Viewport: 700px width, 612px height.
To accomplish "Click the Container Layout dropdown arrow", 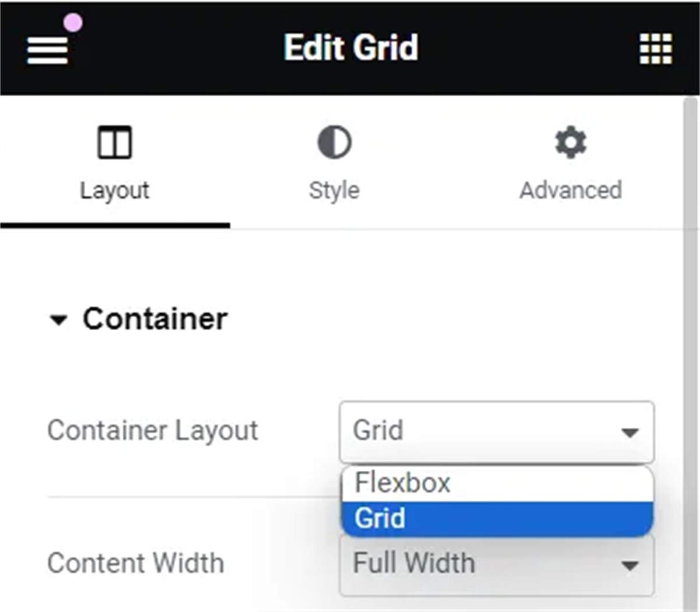I will click(x=629, y=433).
